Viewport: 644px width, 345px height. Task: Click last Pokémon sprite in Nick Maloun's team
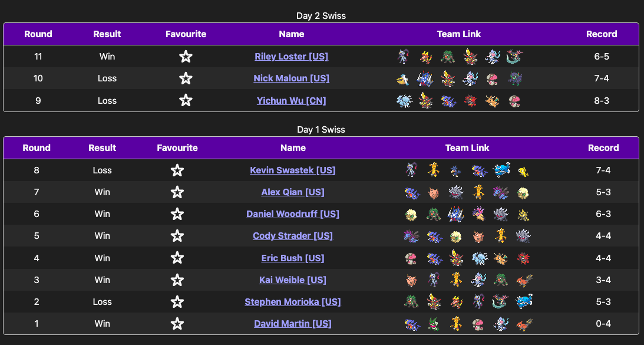[515, 78]
